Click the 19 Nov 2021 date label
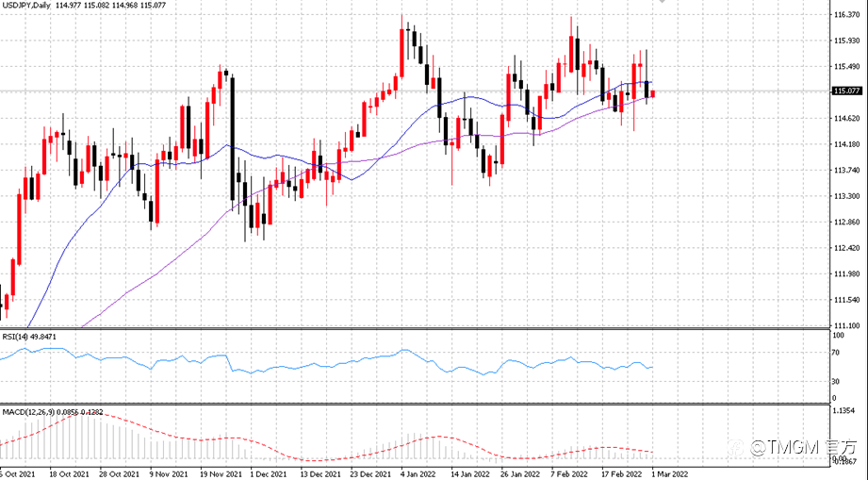 [221, 474]
